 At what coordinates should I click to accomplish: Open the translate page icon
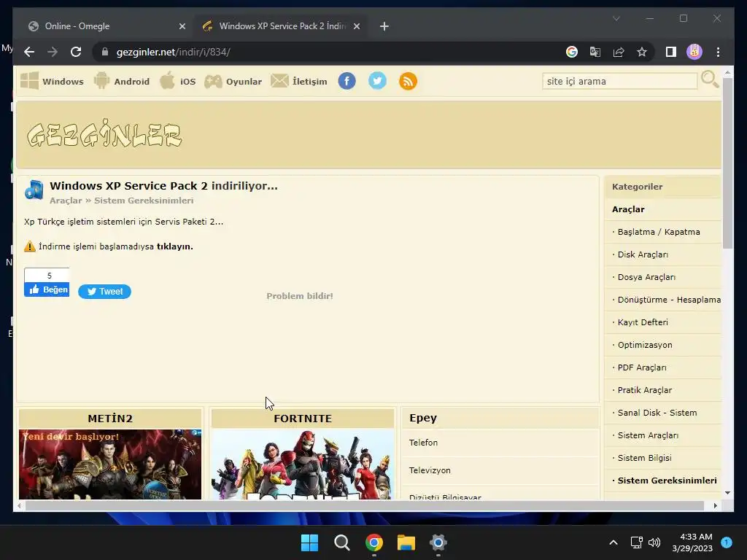click(595, 52)
